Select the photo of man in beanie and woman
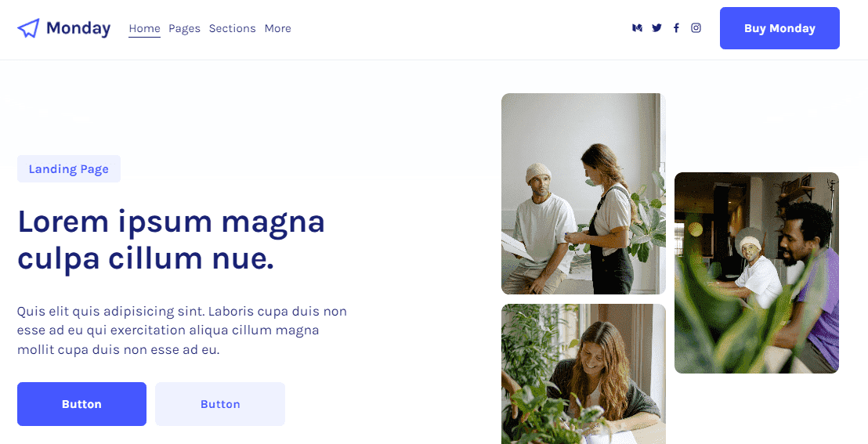 [584, 193]
